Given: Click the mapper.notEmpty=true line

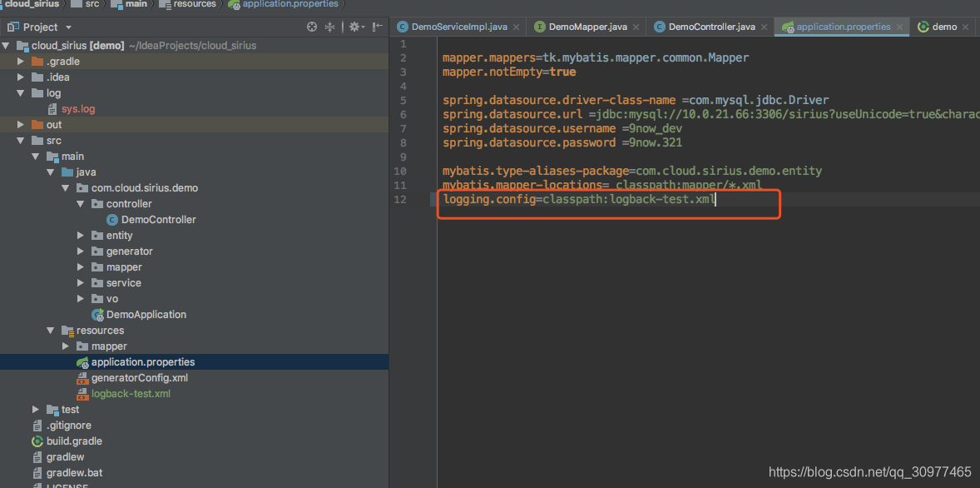Looking at the screenshot, I should point(509,72).
